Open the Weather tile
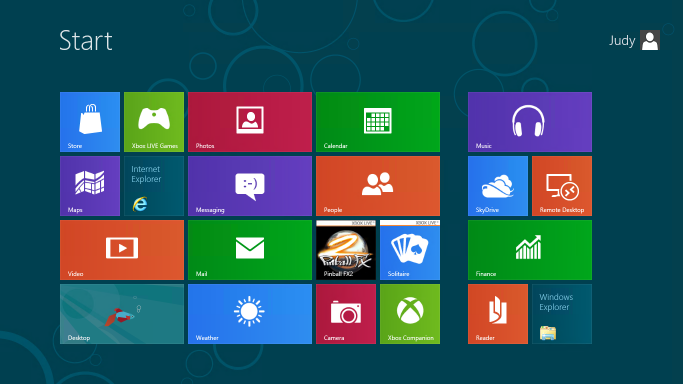Viewport: 683px width, 384px height. click(x=250, y=314)
